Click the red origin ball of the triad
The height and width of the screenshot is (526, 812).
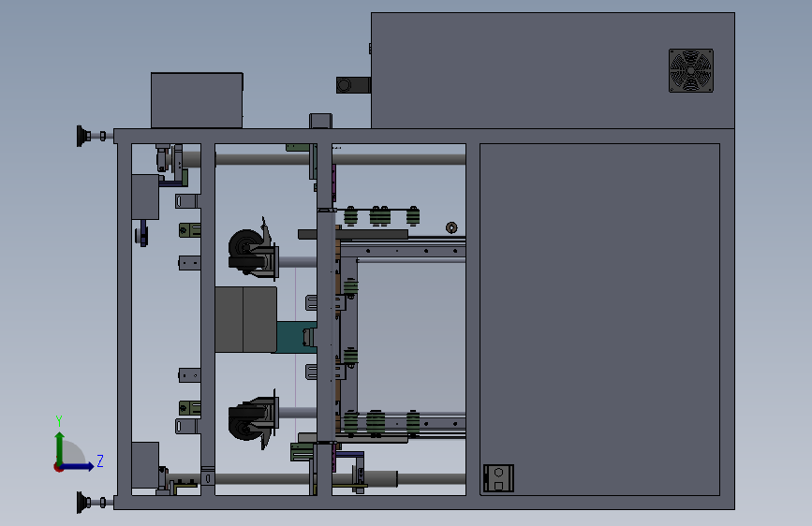[58, 467]
